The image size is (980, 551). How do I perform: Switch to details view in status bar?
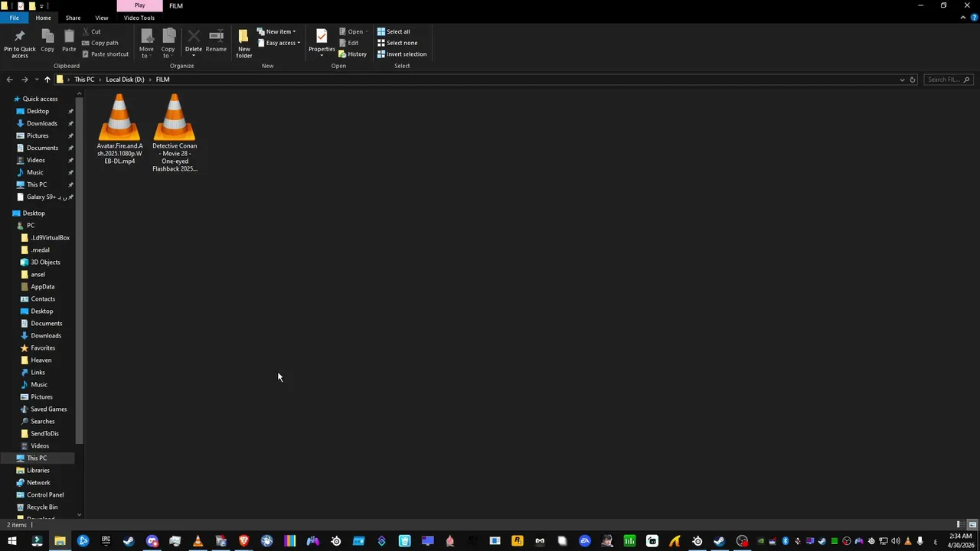point(959,525)
